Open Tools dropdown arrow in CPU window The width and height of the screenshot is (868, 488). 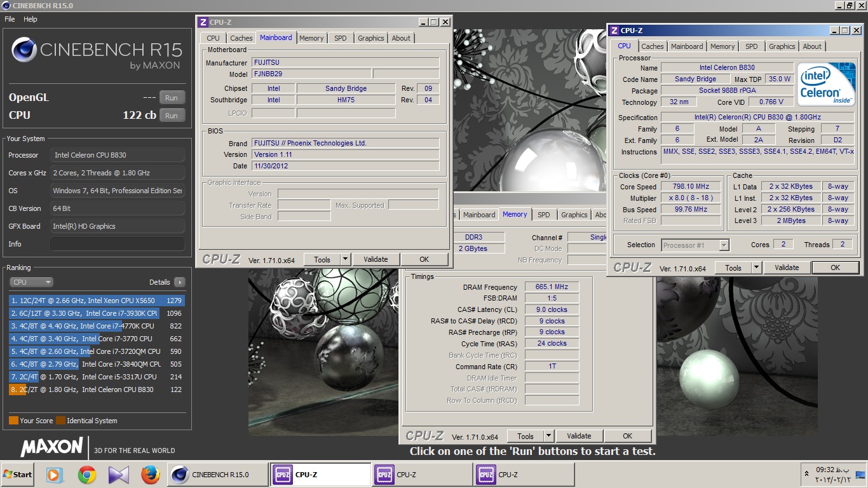coord(756,268)
